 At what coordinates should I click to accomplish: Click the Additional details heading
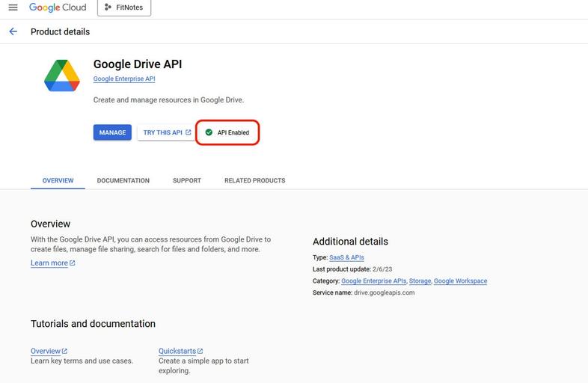pyautogui.click(x=350, y=242)
